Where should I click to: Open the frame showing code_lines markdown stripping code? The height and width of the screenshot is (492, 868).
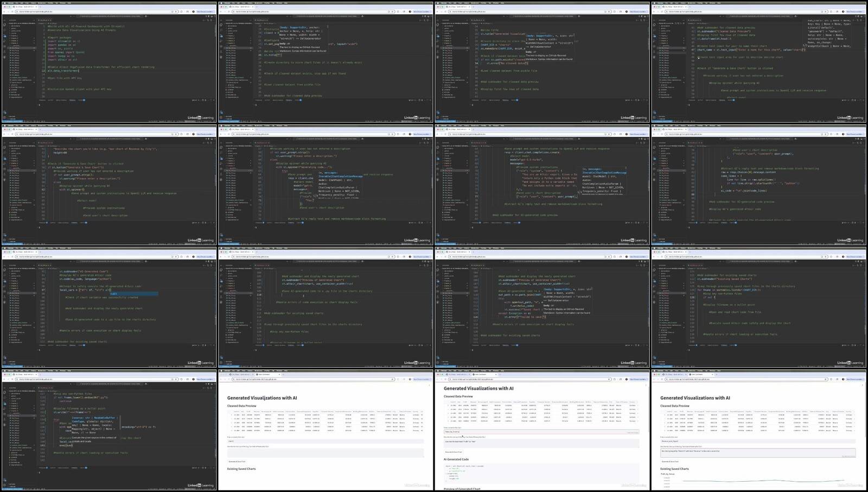pyautogui.click(x=759, y=184)
